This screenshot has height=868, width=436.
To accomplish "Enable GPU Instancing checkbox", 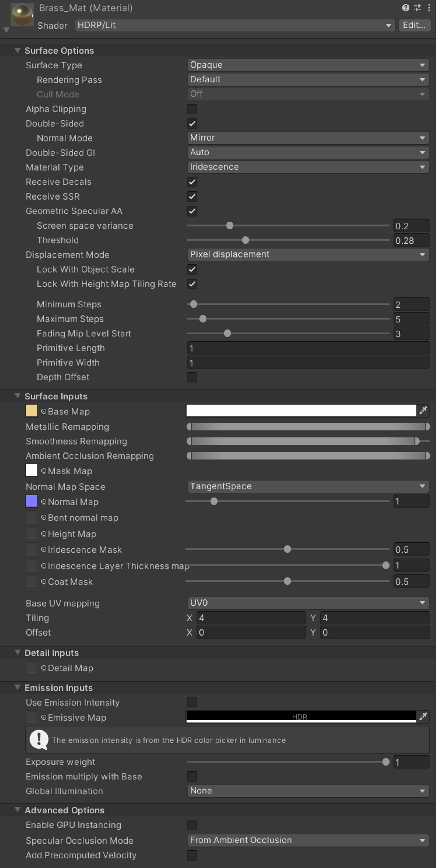I will 192,825.
